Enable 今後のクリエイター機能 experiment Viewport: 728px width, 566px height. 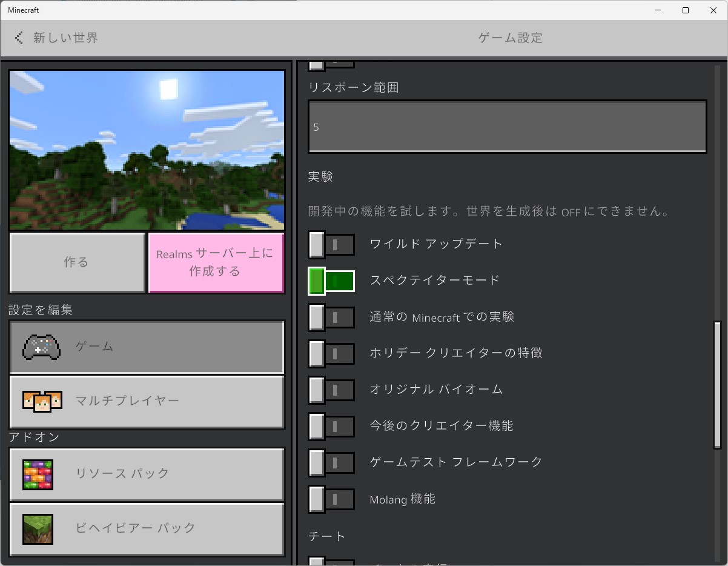point(331,426)
